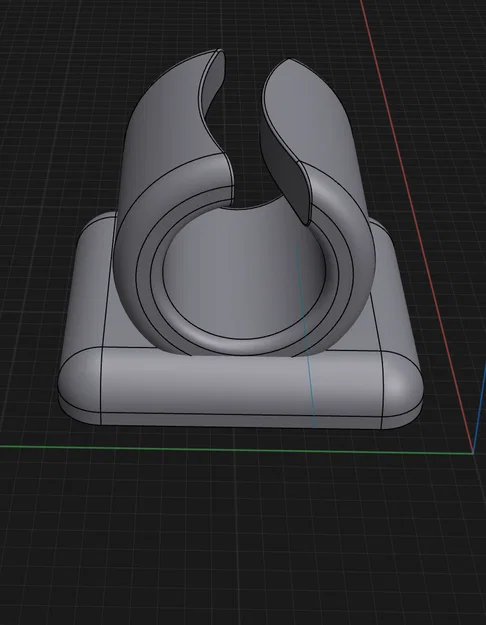Select the base top face left of the clip

(94, 279)
